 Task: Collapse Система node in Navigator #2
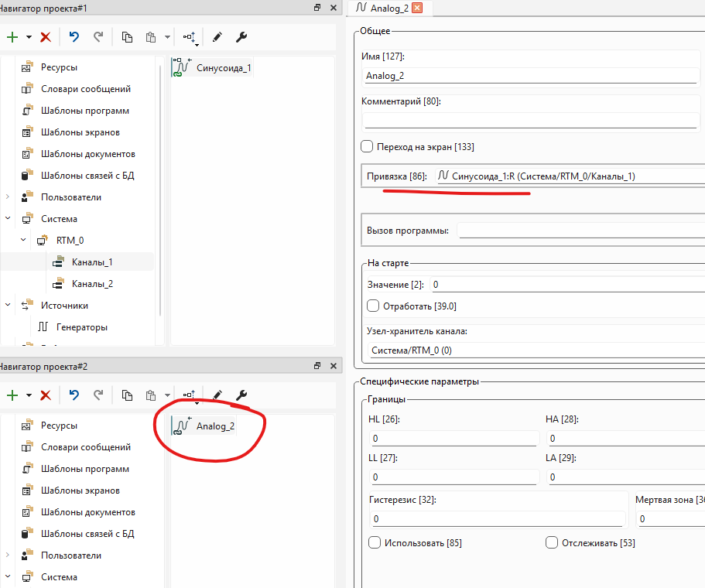click(x=7, y=576)
